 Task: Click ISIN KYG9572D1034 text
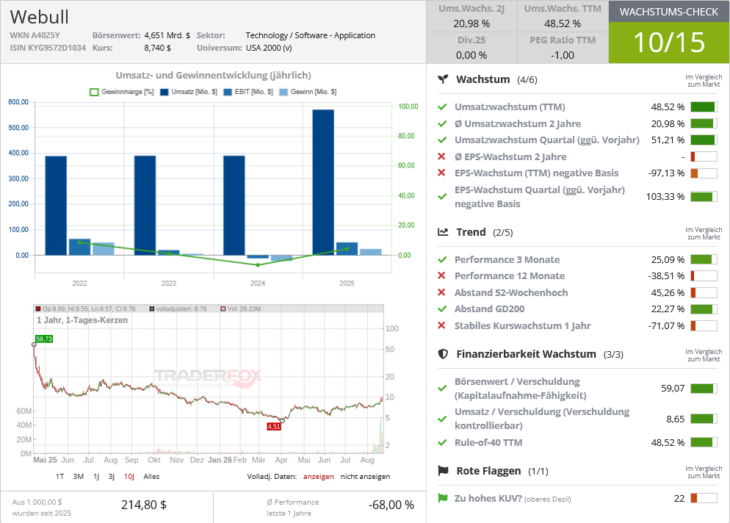48,48
